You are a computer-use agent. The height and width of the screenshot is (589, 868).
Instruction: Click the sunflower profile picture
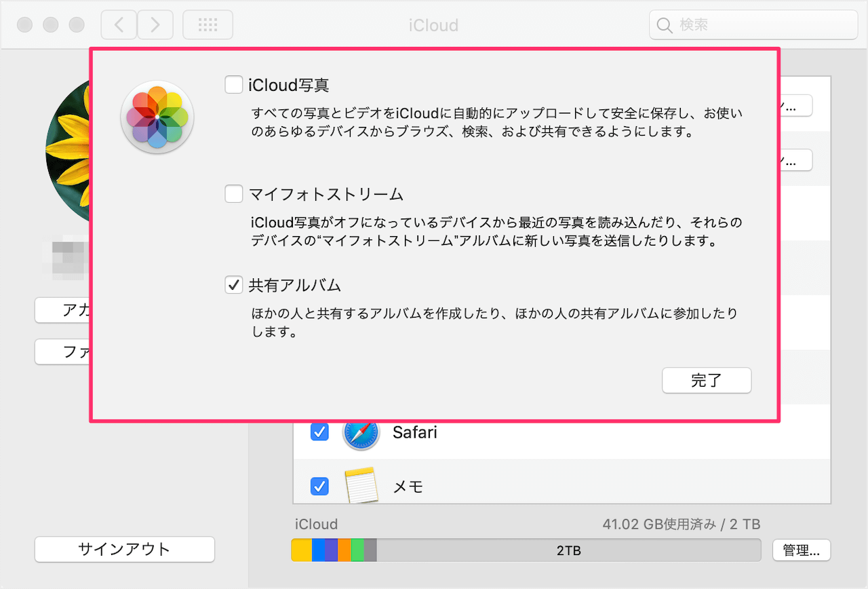(67, 151)
